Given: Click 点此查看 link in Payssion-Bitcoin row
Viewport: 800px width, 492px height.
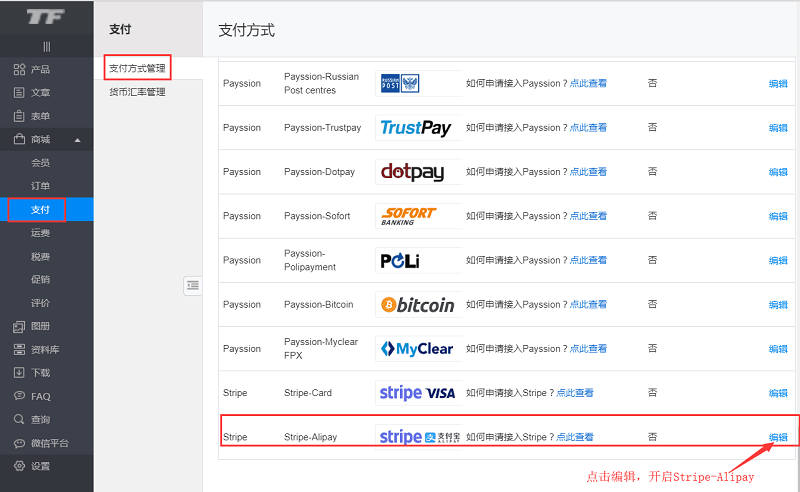Looking at the screenshot, I should (588, 305).
